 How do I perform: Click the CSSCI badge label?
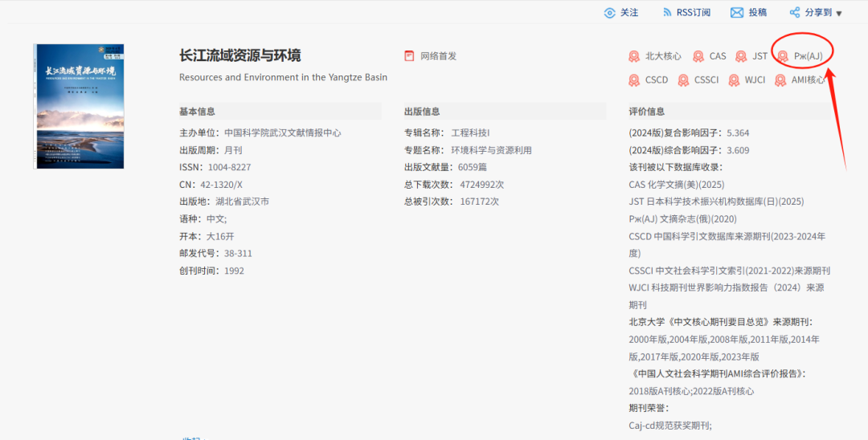pos(706,79)
